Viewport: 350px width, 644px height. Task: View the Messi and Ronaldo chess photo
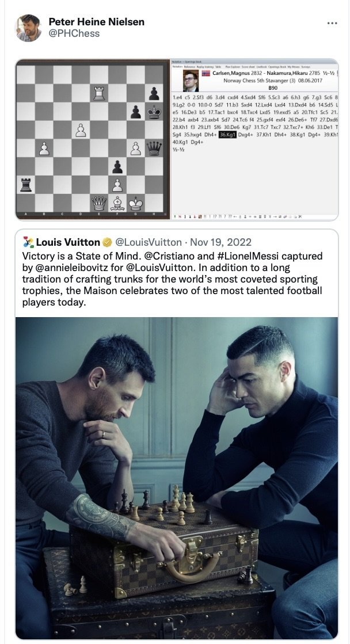pyautogui.click(x=177, y=478)
